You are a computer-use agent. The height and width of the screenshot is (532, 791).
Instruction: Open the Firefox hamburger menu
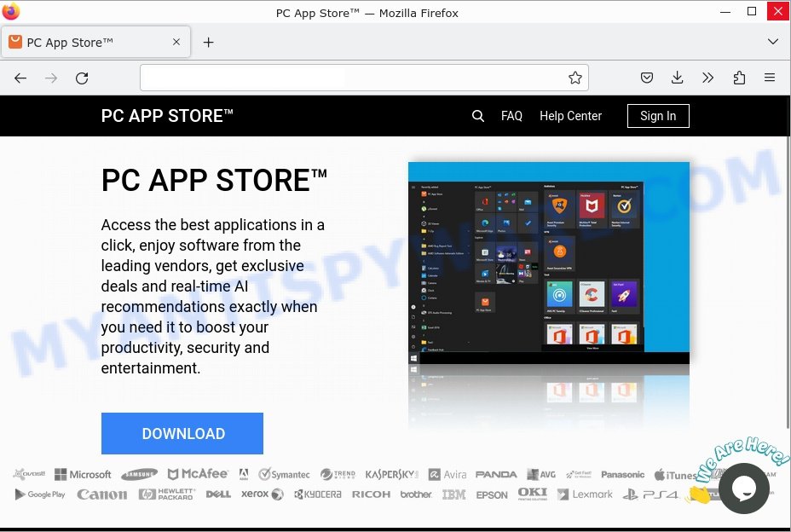(770, 78)
